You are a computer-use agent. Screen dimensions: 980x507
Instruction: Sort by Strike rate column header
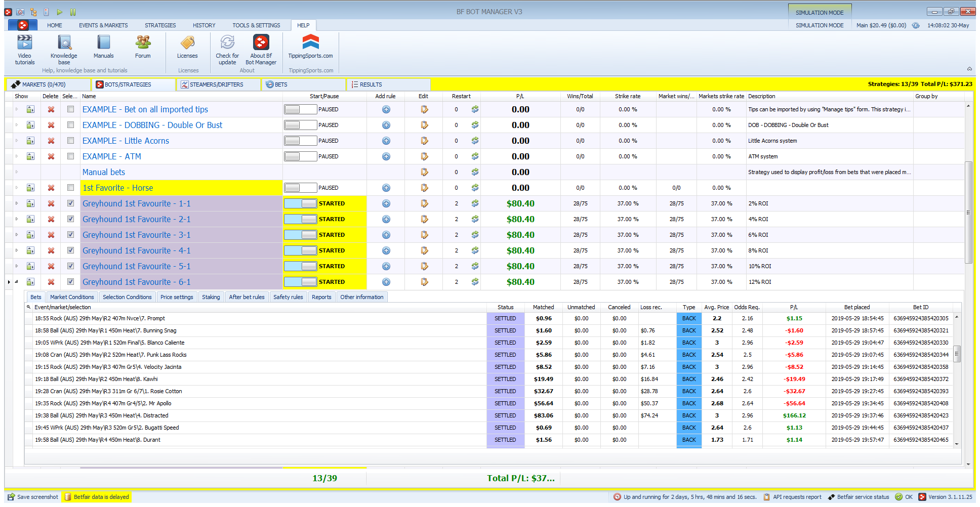point(628,96)
